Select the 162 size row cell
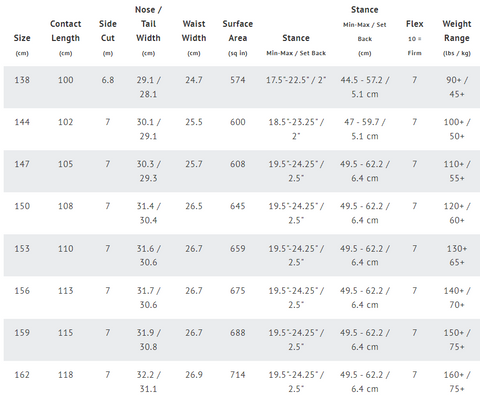This screenshot has width=480, height=404. (22, 375)
